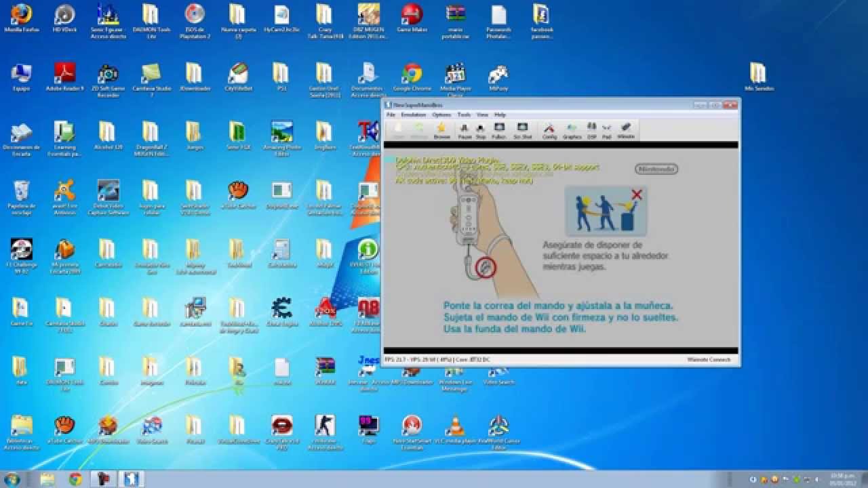Open the Config settings toolbar icon
The height and width of the screenshot is (488, 868).
pos(549,129)
